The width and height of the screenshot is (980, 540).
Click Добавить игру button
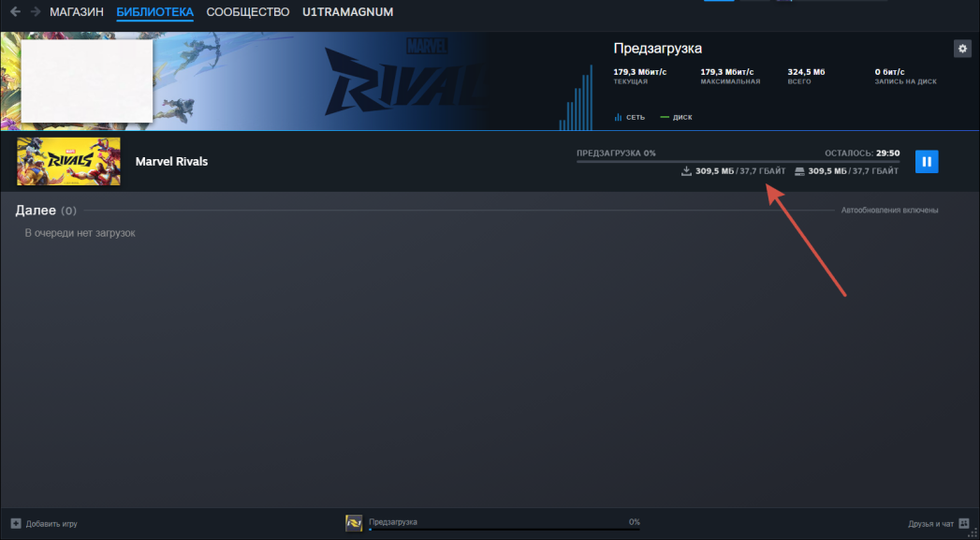coord(44,524)
